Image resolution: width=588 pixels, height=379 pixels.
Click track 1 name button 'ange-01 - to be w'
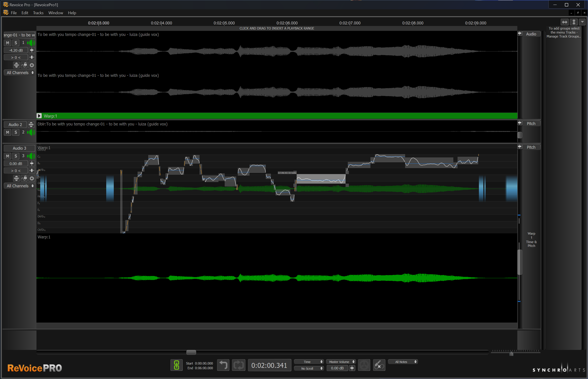click(20, 35)
